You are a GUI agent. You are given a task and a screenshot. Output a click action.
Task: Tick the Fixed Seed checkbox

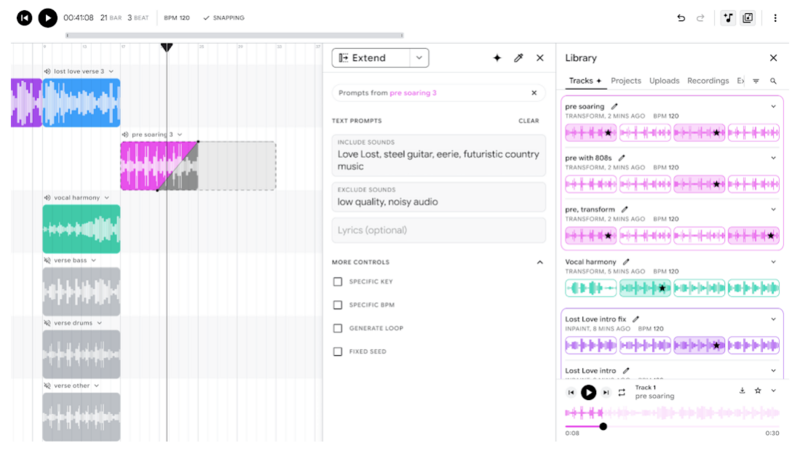[x=338, y=351]
